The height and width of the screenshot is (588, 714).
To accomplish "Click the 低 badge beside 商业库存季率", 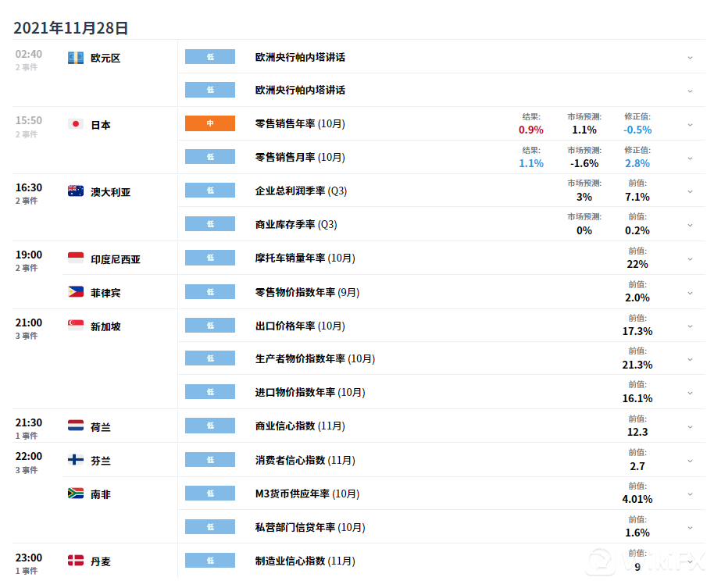I will tap(210, 224).
